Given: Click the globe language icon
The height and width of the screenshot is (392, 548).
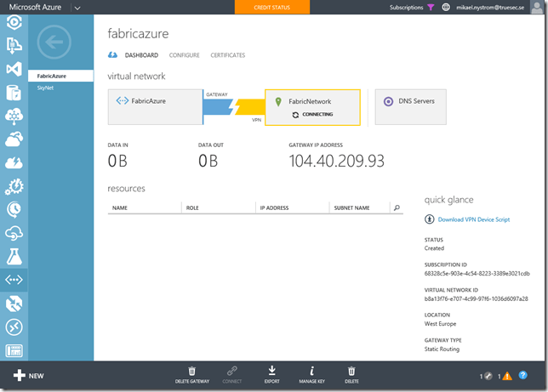Looking at the screenshot, I should (x=446, y=8).
